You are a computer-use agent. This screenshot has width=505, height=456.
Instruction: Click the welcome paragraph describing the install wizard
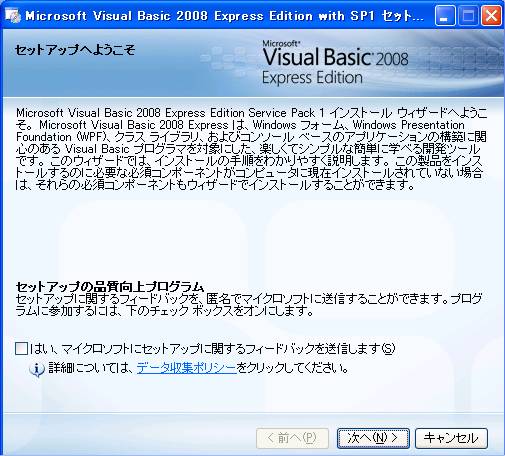[x=252, y=149]
